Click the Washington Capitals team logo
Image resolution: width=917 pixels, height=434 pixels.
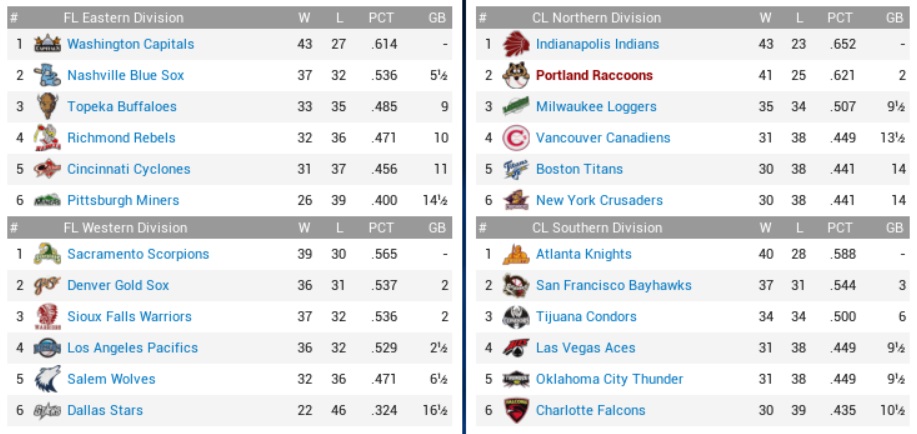click(x=47, y=44)
